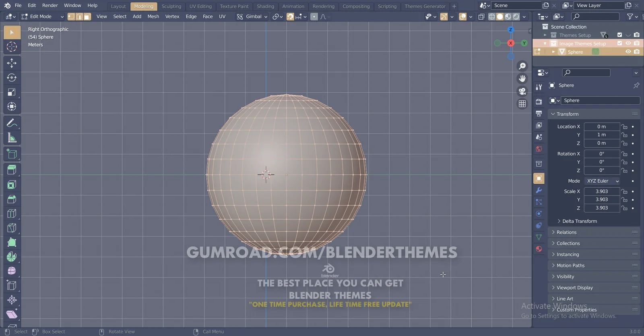Screen dimensions: 644x336
Task: Open Gimbal transform orientation dropdown
Action: (x=252, y=17)
